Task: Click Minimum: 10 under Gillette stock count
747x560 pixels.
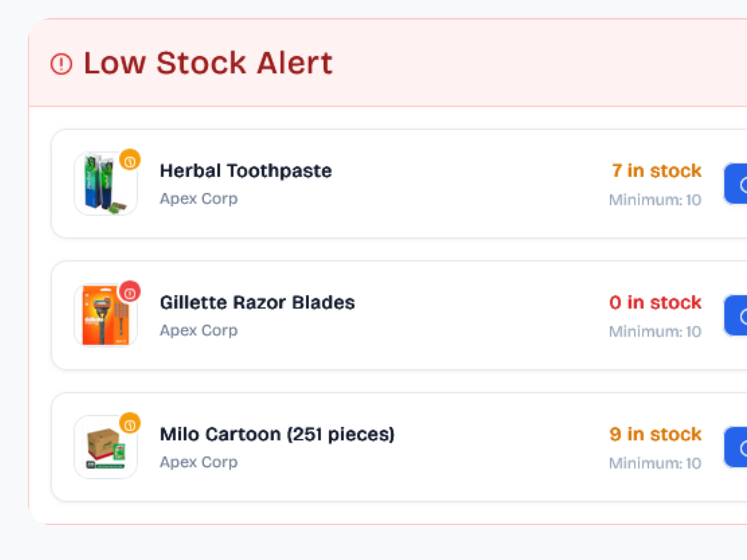Action: click(655, 331)
